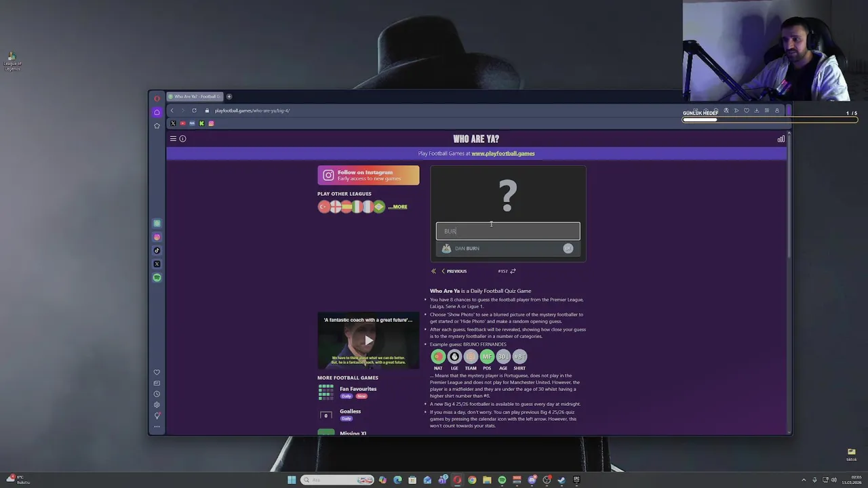The height and width of the screenshot is (488, 868).
Task: Open the YouTube bookmark
Action: pyautogui.click(x=182, y=123)
